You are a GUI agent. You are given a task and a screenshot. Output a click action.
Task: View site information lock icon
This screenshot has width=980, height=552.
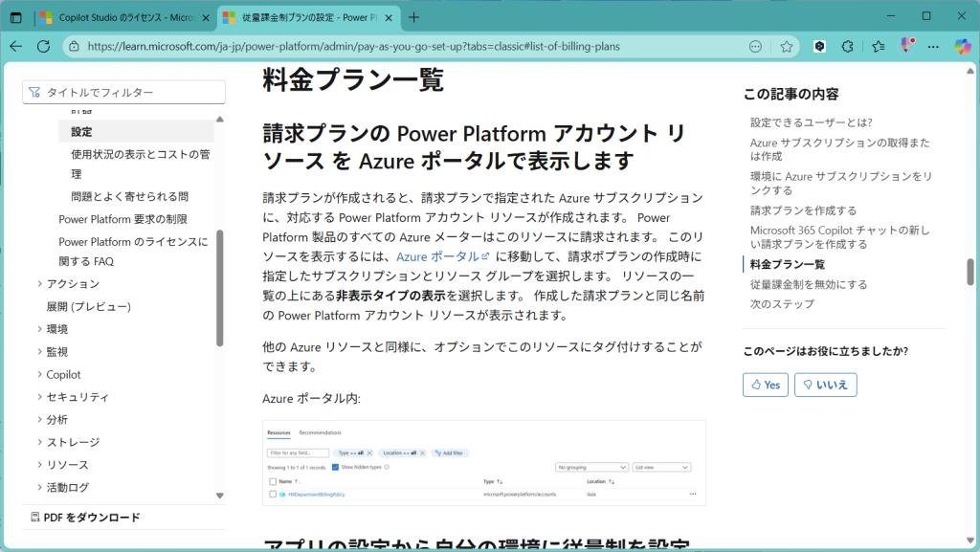(x=74, y=46)
